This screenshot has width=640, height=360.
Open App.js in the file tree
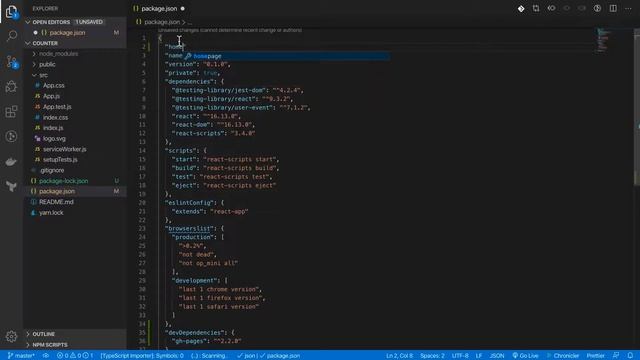tap(51, 96)
